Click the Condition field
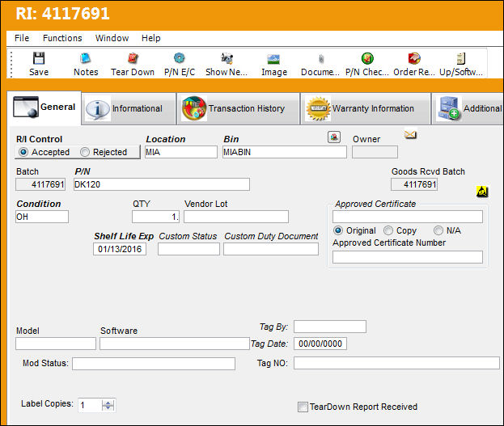The height and width of the screenshot is (426, 504). (42, 217)
